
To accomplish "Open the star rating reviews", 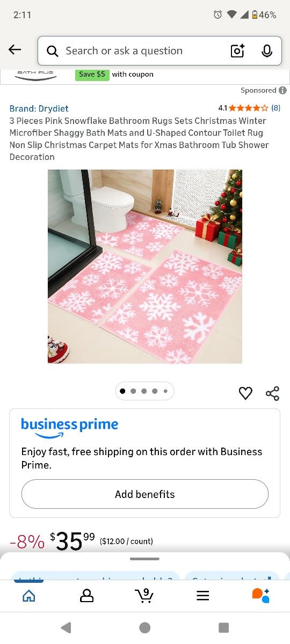I will click(249, 108).
